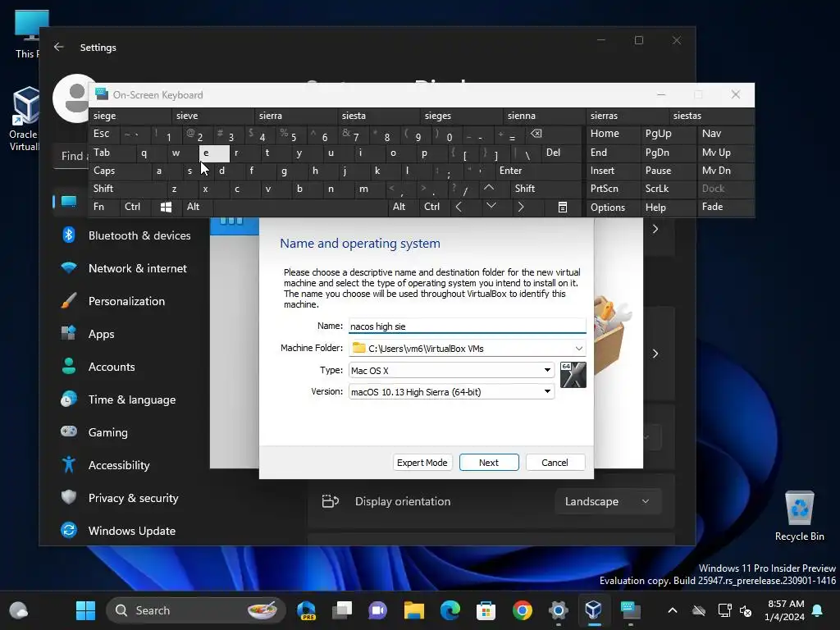This screenshot has width=840, height=630.
Task: Toggle the left Alt key on the On-Screen Keyboard
Action: 197,207
